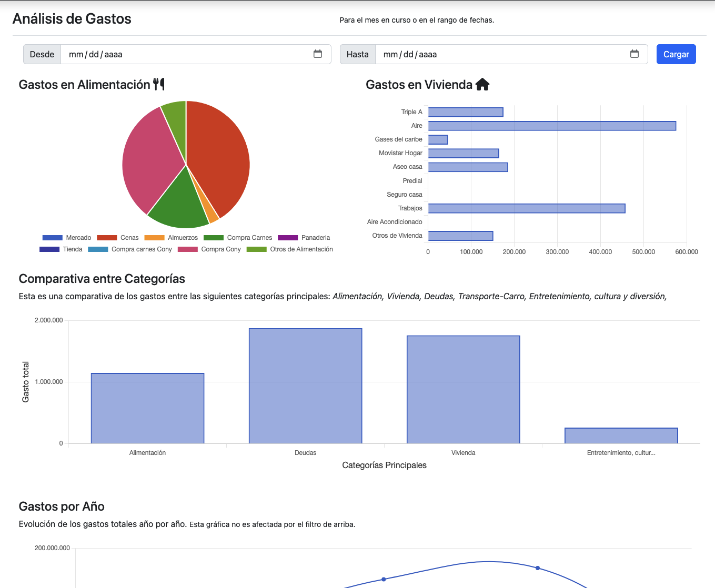Toggle Mercado legend item in pie chart

pos(67,238)
